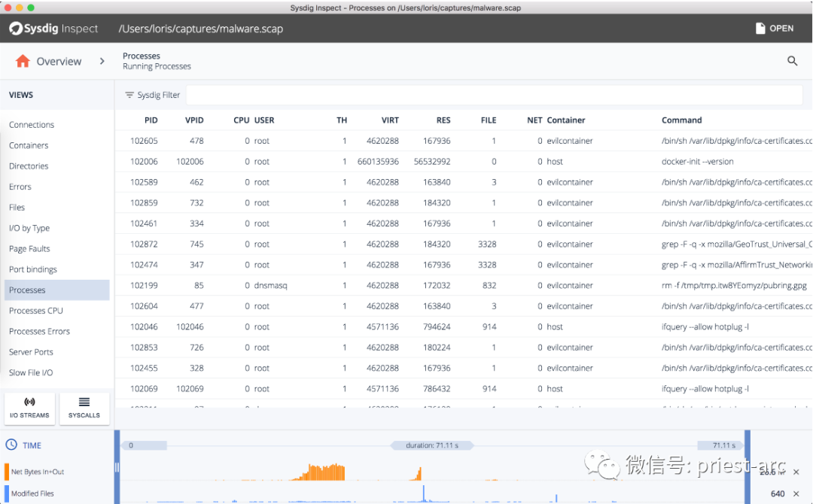The width and height of the screenshot is (813, 504).
Task: Select the Page Faults view
Action: (x=29, y=249)
